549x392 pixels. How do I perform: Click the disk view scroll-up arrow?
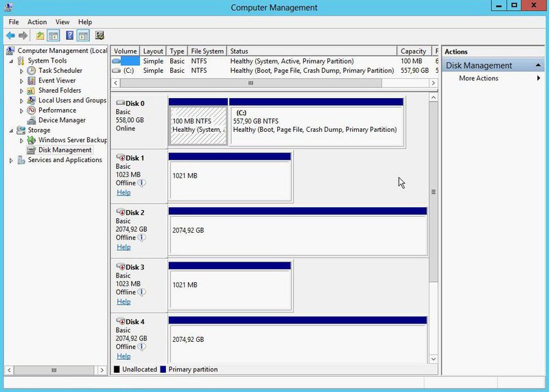click(x=434, y=97)
